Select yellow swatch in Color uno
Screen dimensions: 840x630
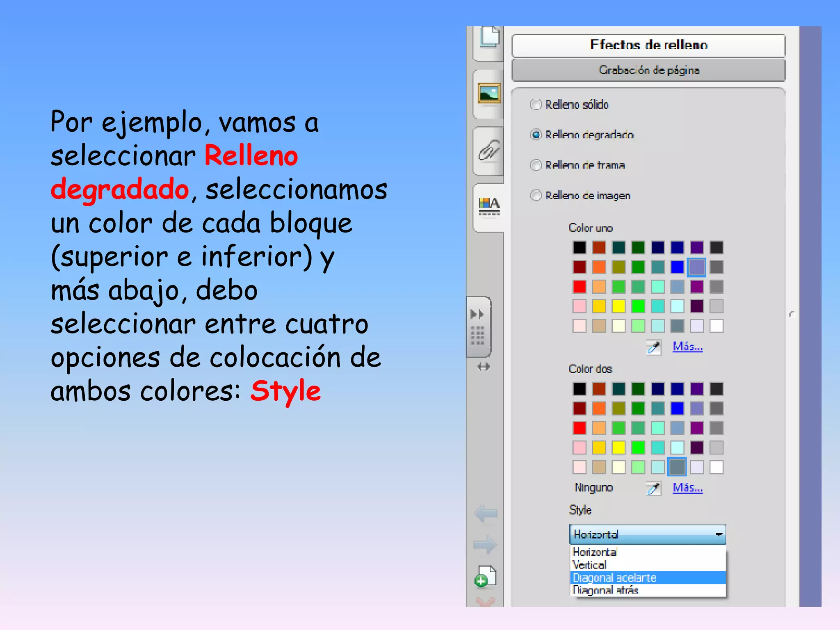coord(619,306)
